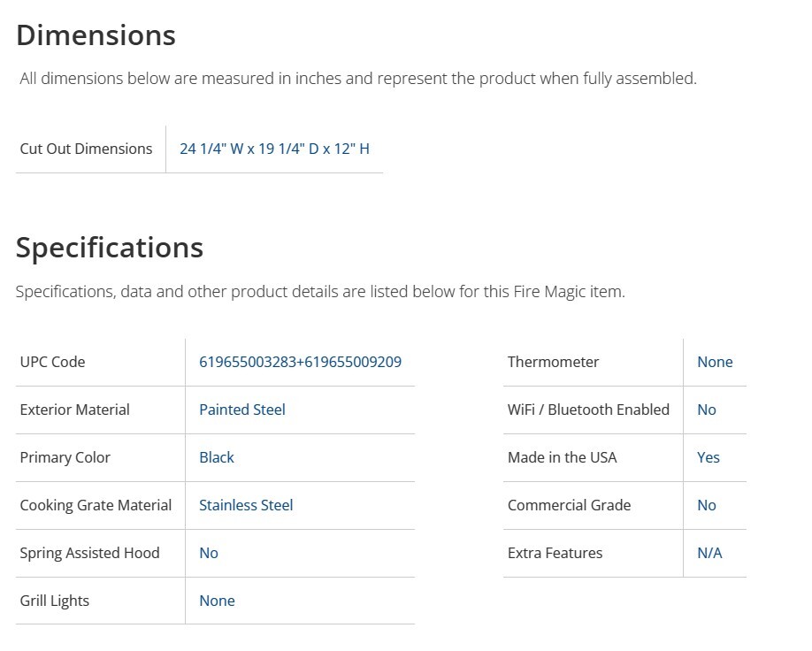Click the Specifications section heading
Screen dimensions: 812x651
tap(110, 248)
